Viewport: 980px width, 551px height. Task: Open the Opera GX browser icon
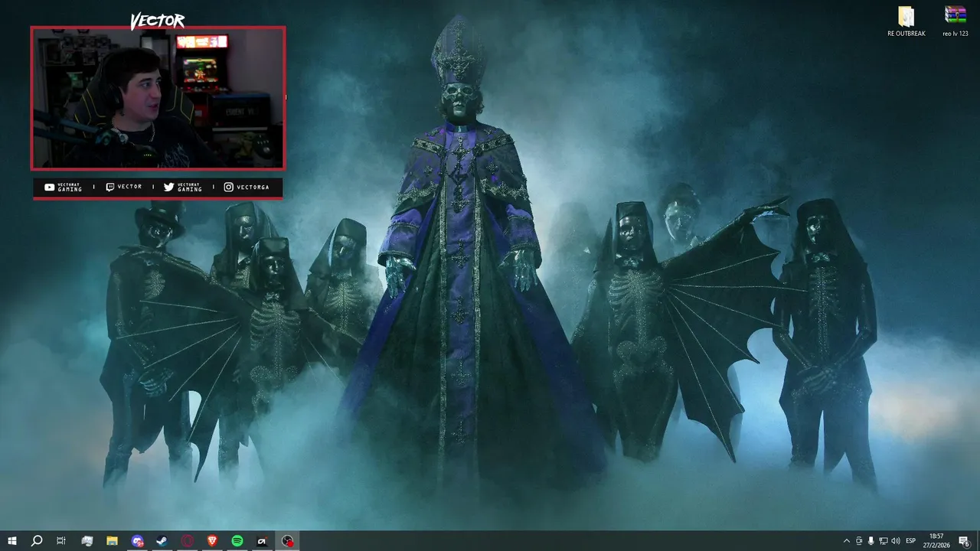[x=188, y=541]
